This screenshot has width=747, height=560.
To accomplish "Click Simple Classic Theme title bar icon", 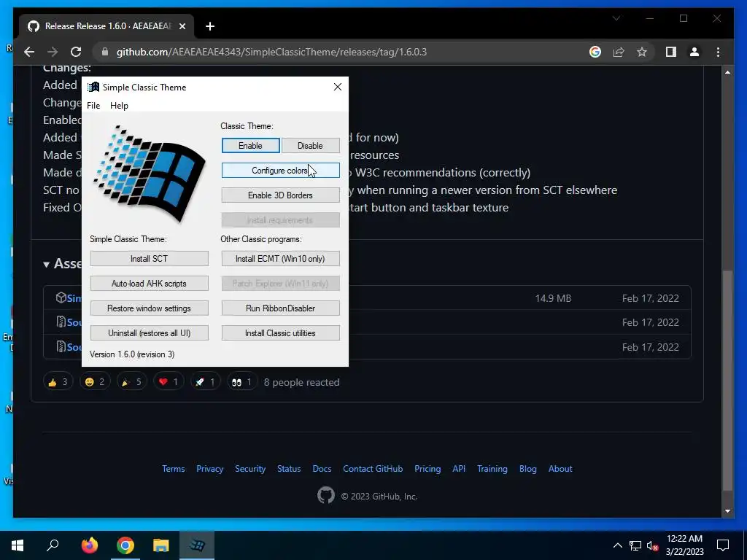I will (93, 87).
